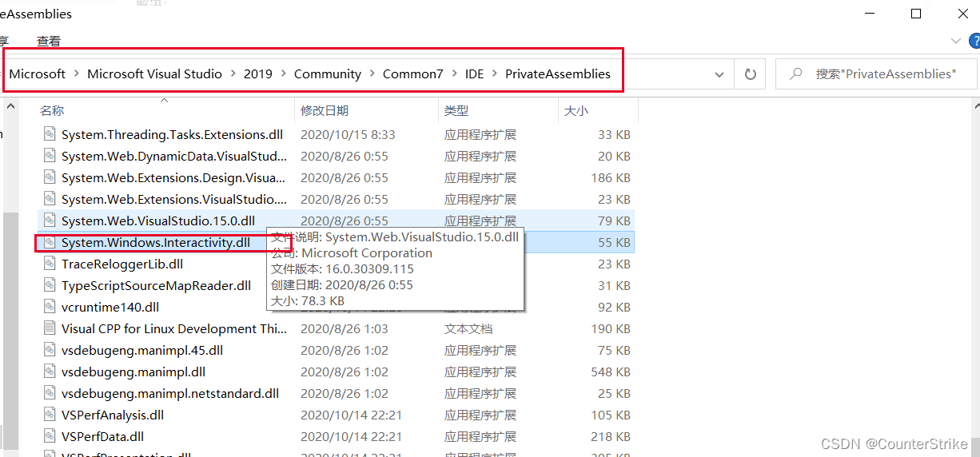Expand the chevron after Common7 breadcrumb
This screenshot has width=980, height=457.
coord(454,74)
